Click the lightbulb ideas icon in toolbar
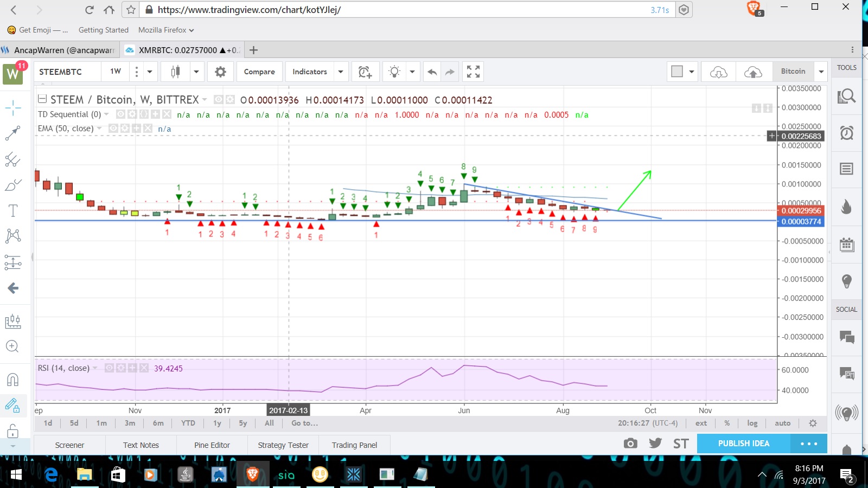Screen dimensions: 868x488 coord(395,72)
